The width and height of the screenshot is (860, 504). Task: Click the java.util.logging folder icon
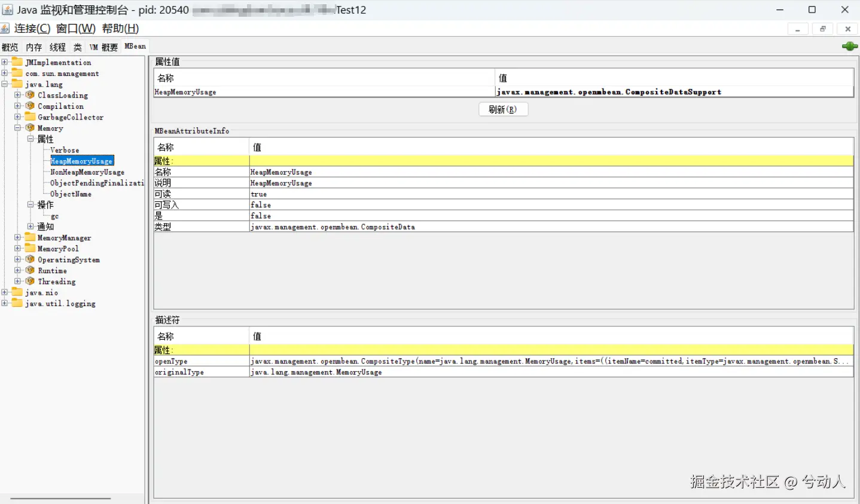17,303
